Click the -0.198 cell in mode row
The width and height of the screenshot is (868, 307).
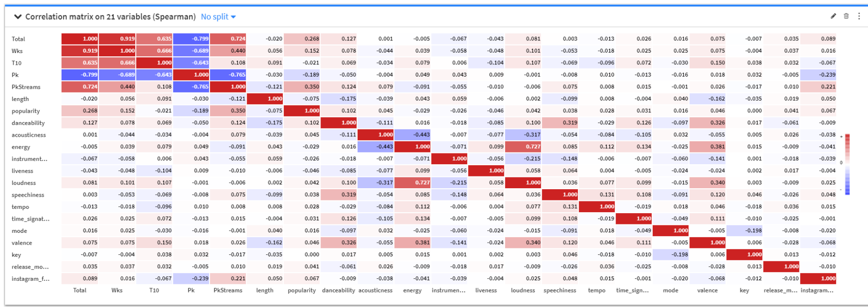[744, 231]
